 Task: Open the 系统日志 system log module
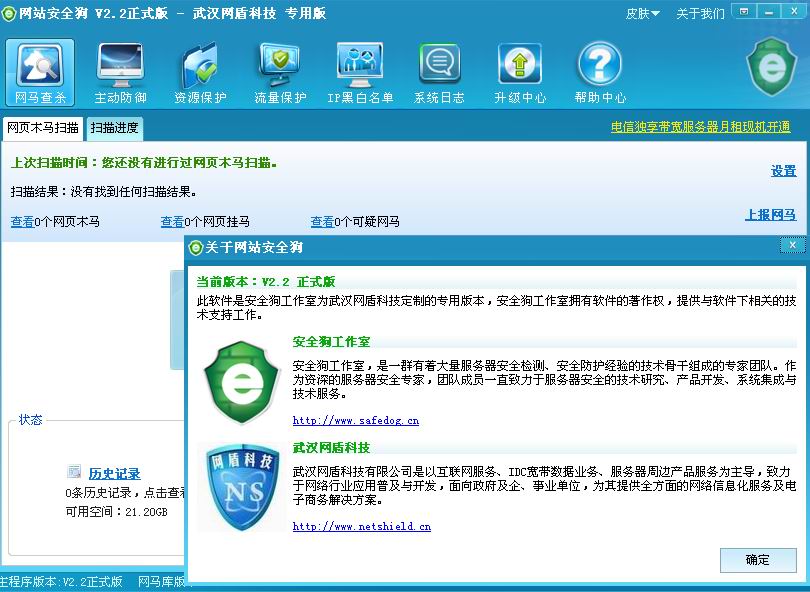439,72
